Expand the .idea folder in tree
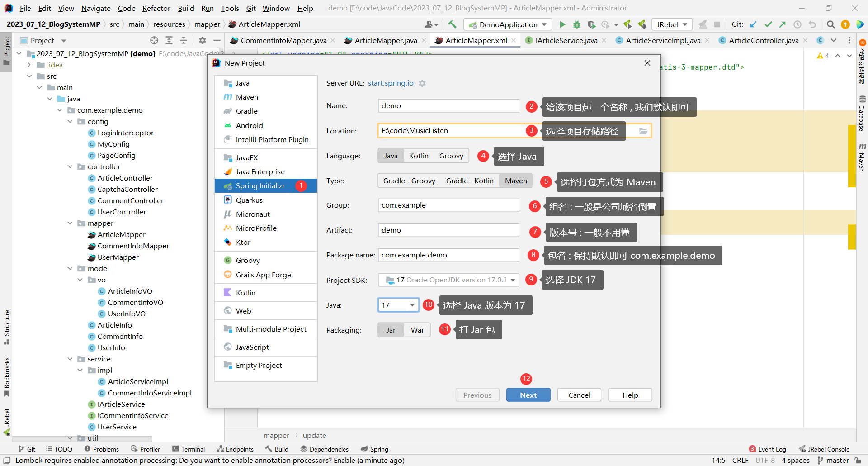The image size is (868, 466). tap(29, 65)
